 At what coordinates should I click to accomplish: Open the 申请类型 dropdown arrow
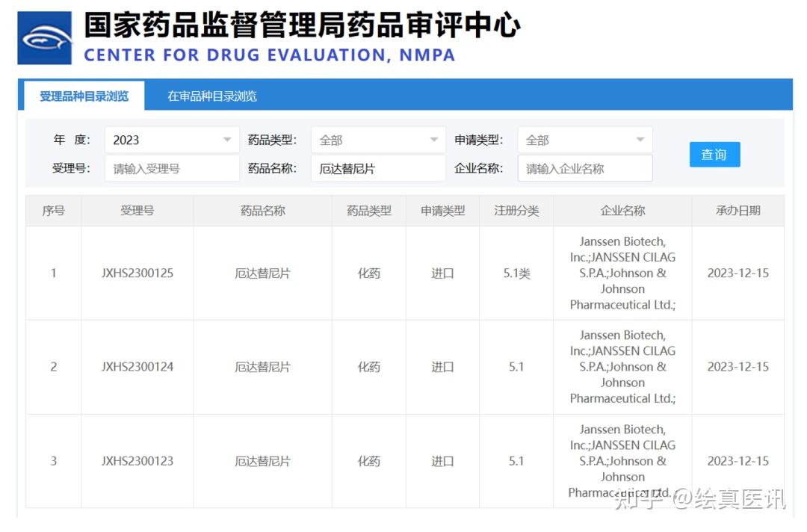tap(640, 140)
